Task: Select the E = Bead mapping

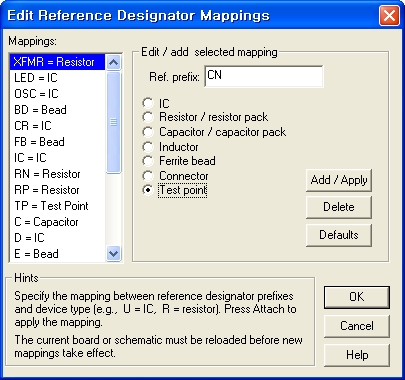Action: click(x=57, y=254)
